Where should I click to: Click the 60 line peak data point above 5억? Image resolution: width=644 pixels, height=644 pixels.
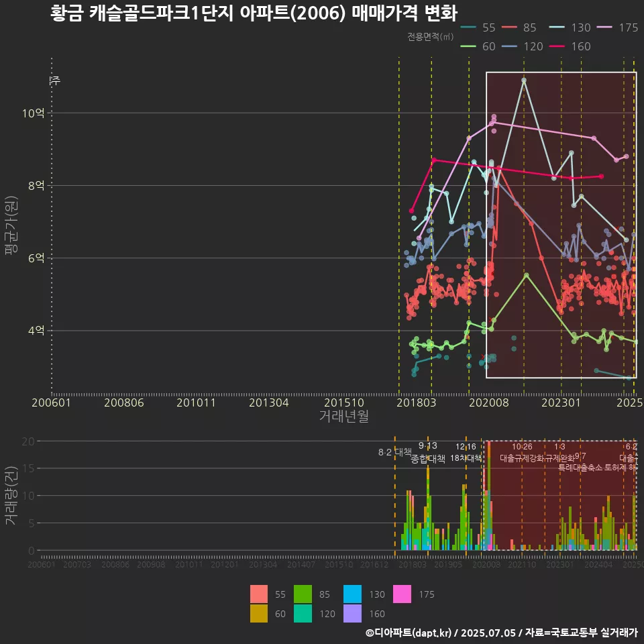[527, 275]
